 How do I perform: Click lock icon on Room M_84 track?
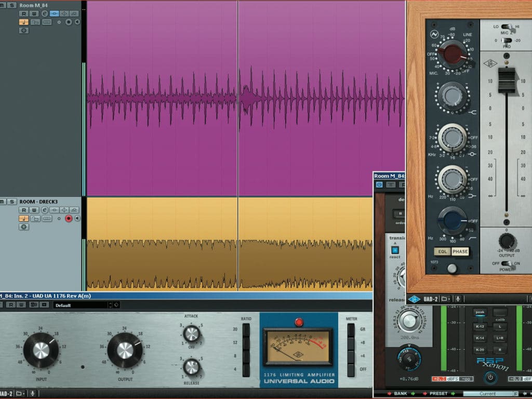35,22
